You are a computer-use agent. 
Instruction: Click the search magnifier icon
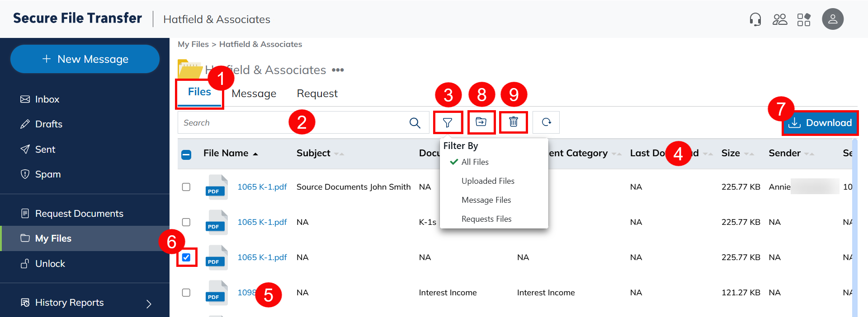pos(415,123)
